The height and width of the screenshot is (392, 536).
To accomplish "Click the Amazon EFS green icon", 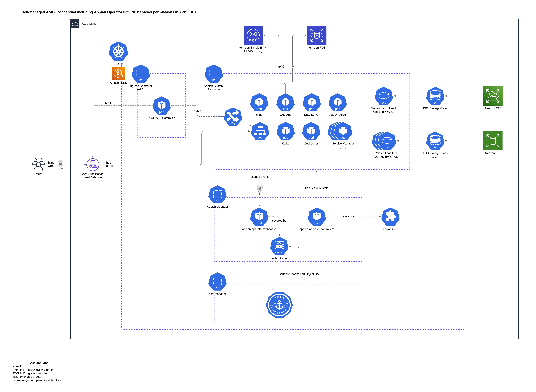I will click(x=493, y=96).
